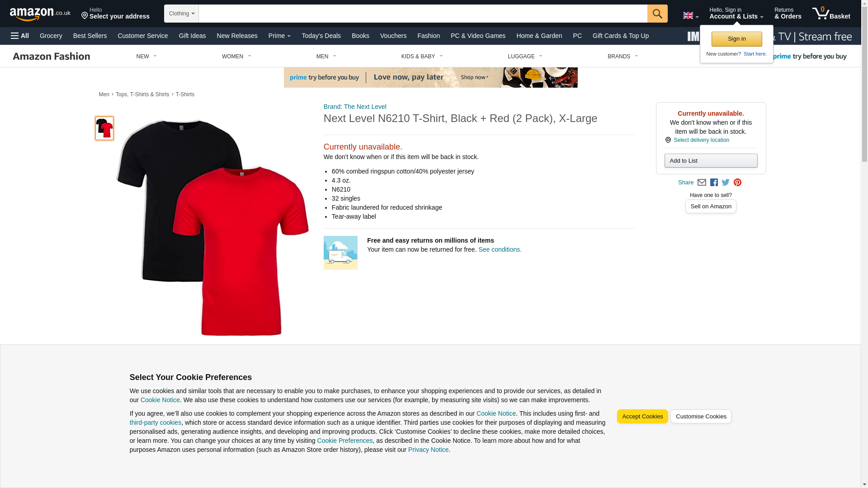This screenshot has height=488, width=868.
Task: Share the product on Twitter
Action: tap(726, 183)
